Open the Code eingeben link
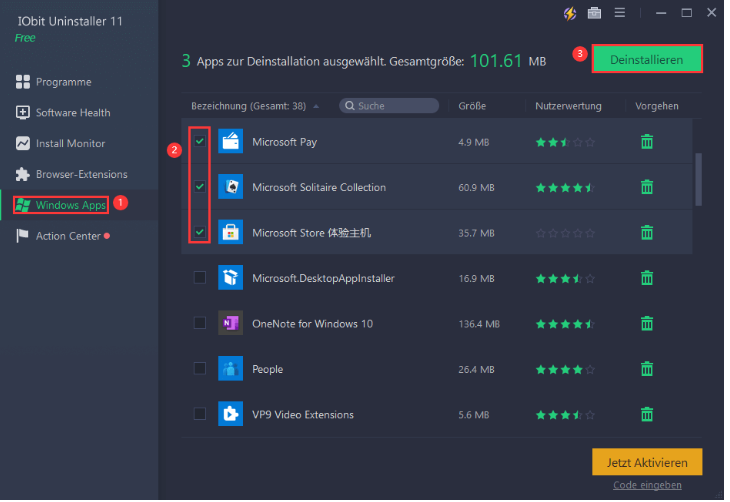The height and width of the screenshot is (502, 730). 647,485
